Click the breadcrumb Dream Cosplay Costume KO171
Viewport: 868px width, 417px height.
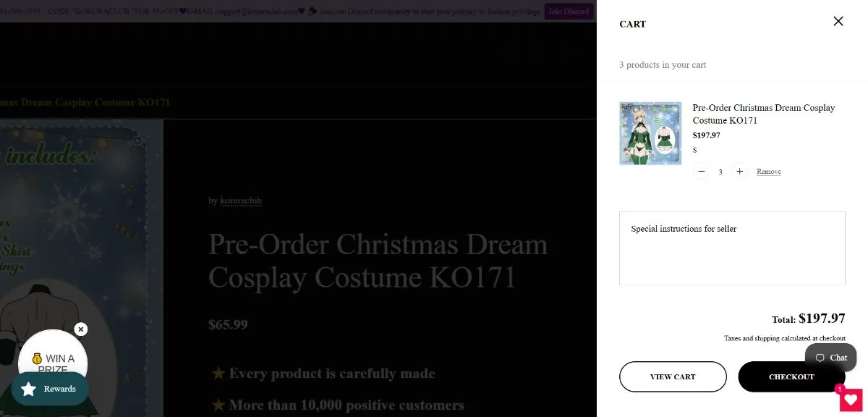point(85,102)
